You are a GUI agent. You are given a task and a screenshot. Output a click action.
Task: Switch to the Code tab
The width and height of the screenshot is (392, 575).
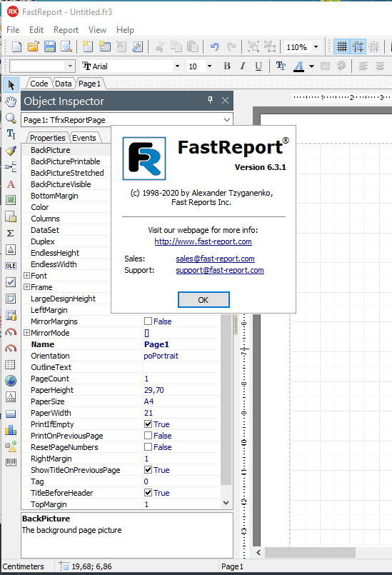[x=39, y=84]
